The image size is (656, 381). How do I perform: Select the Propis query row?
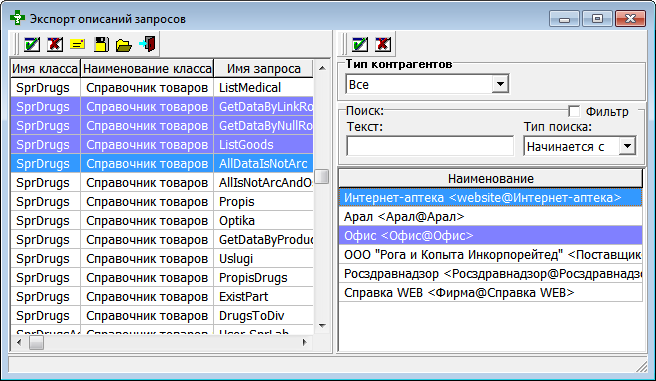pyautogui.click(x=162, y=202)
